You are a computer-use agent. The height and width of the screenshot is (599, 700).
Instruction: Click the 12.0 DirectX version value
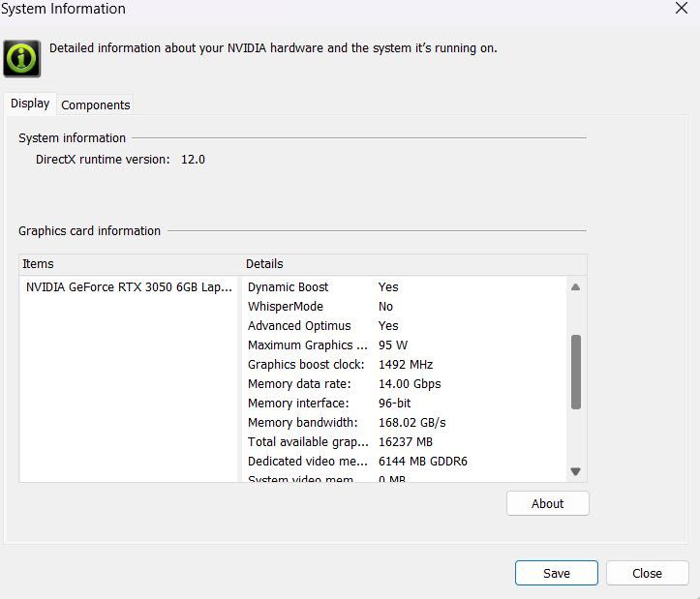tap(193, 160)
